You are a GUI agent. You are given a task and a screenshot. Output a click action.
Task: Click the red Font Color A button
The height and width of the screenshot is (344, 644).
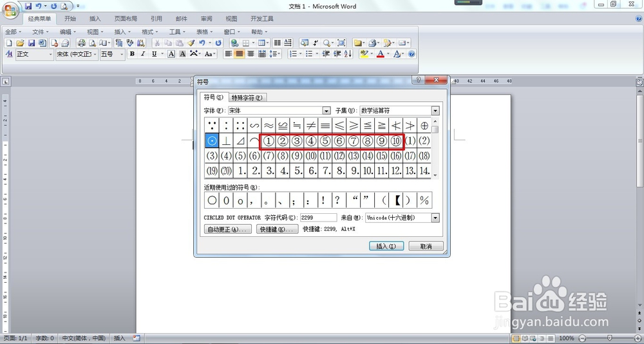[x=381, y=54]
